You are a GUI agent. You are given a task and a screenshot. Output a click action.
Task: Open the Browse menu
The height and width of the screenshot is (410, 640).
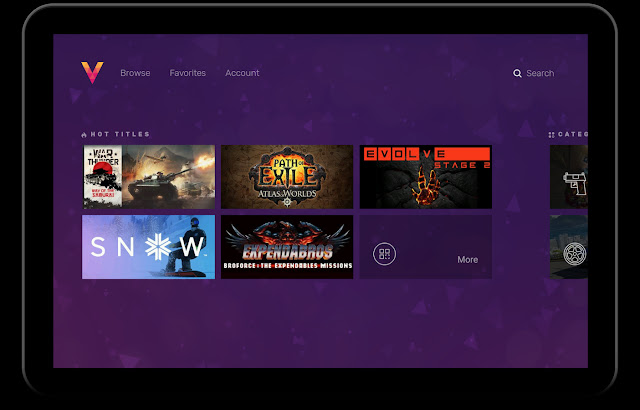click(135, 73)
